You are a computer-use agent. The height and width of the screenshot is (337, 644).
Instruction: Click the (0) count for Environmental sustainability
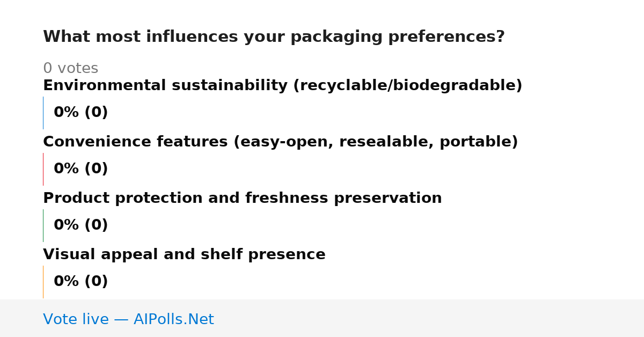(96, 113)
